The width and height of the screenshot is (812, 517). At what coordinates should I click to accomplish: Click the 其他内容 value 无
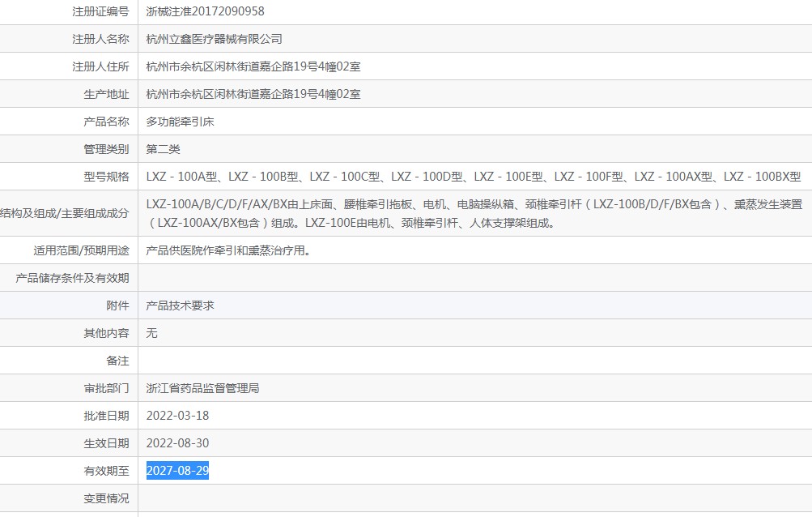pos(151,333)
